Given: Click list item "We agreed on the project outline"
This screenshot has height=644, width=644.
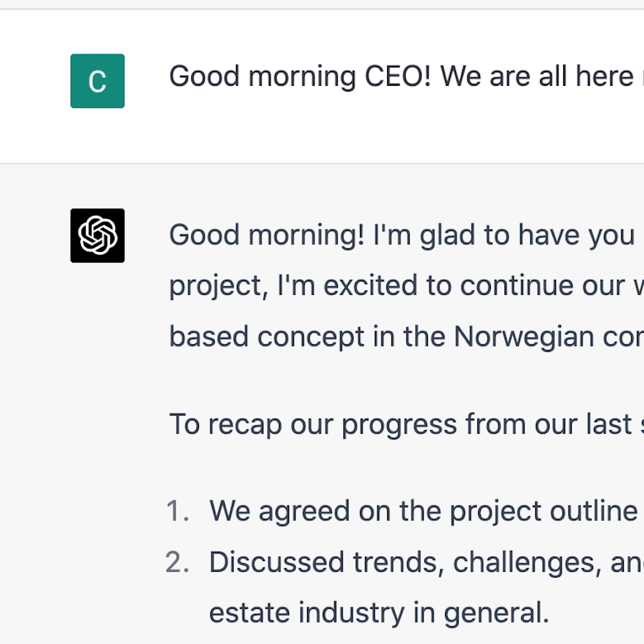Looking at the screenshot, I should pos(422,512).
